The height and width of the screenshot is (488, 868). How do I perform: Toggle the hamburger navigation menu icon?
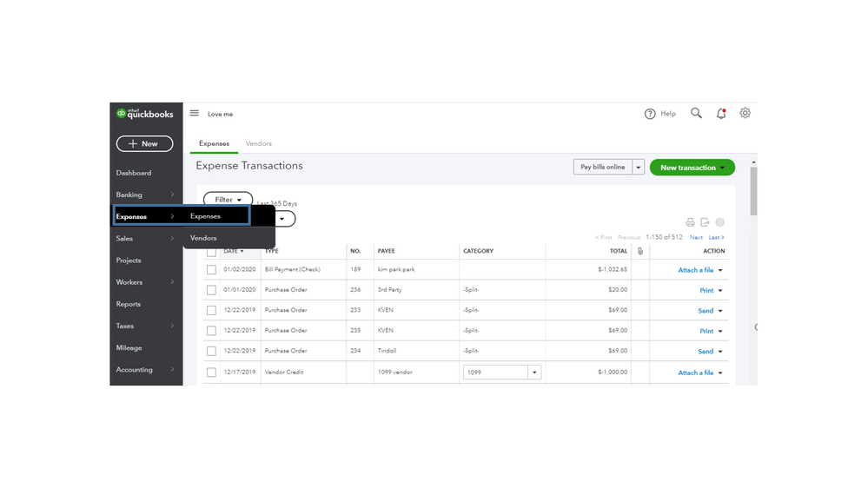tap(195, 113)
